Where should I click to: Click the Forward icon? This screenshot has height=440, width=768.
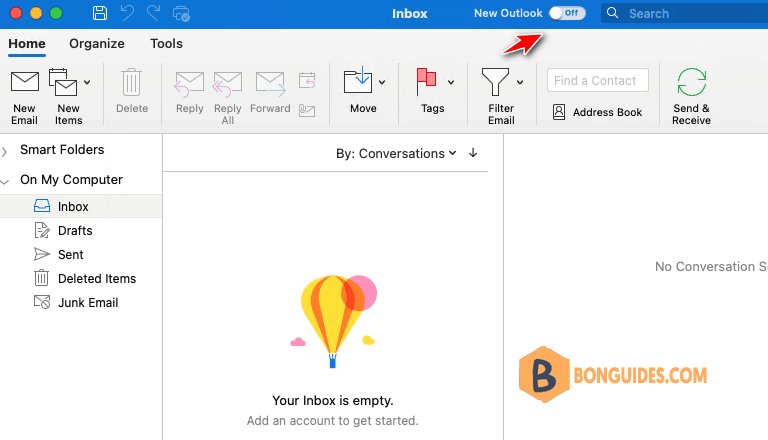[x=270, y=83]
